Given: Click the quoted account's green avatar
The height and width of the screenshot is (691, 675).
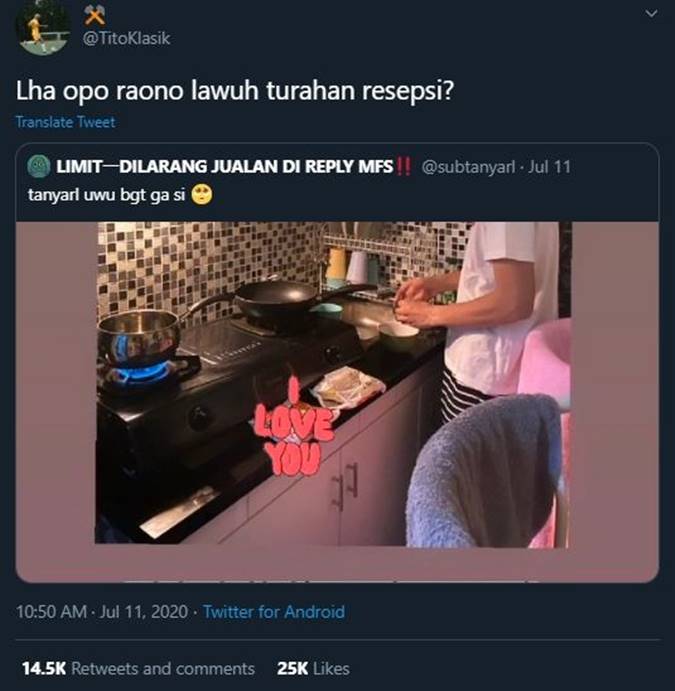Looking at the screenshot, I should [x=39, y=166].
